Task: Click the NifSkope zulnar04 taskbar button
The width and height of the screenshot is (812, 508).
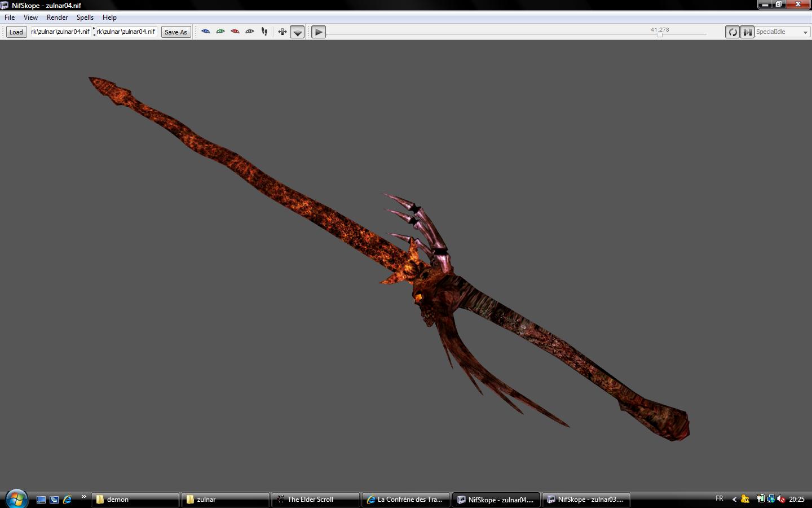Action: click(496, 500)
